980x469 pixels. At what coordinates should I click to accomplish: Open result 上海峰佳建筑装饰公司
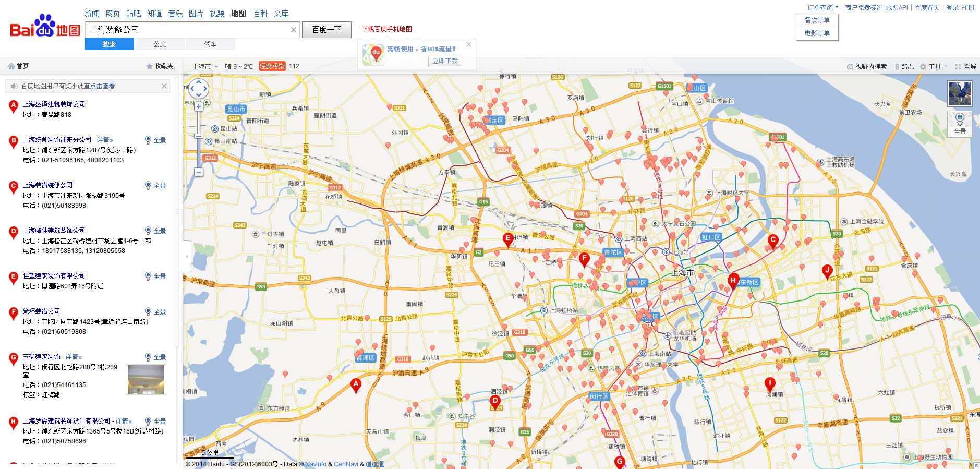(x=54, y=231)
